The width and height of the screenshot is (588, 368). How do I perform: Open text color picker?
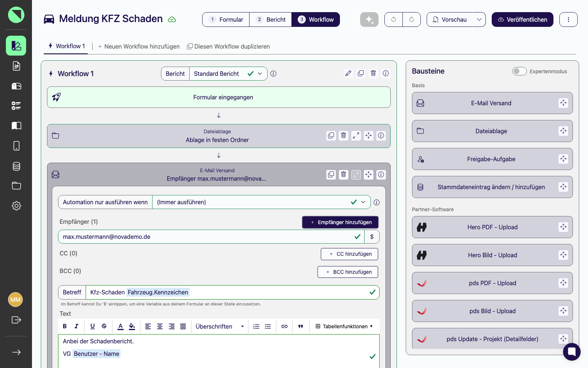point(121,326)
